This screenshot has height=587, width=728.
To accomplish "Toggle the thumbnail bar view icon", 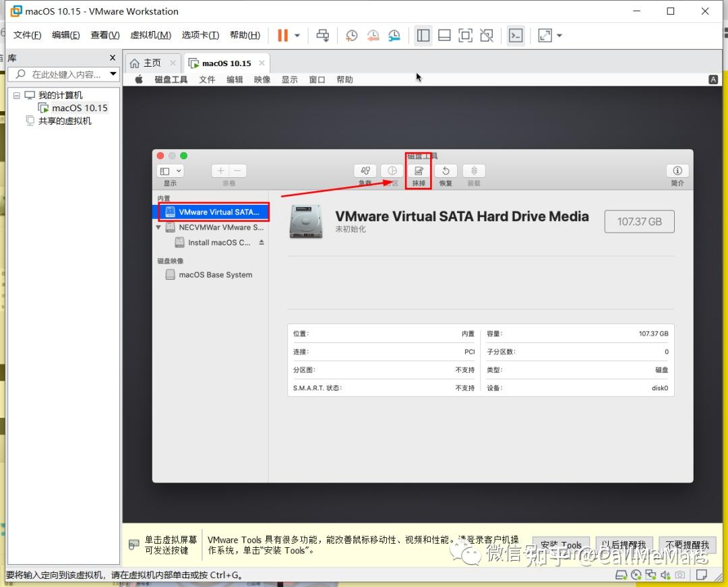I will (444, 35).
